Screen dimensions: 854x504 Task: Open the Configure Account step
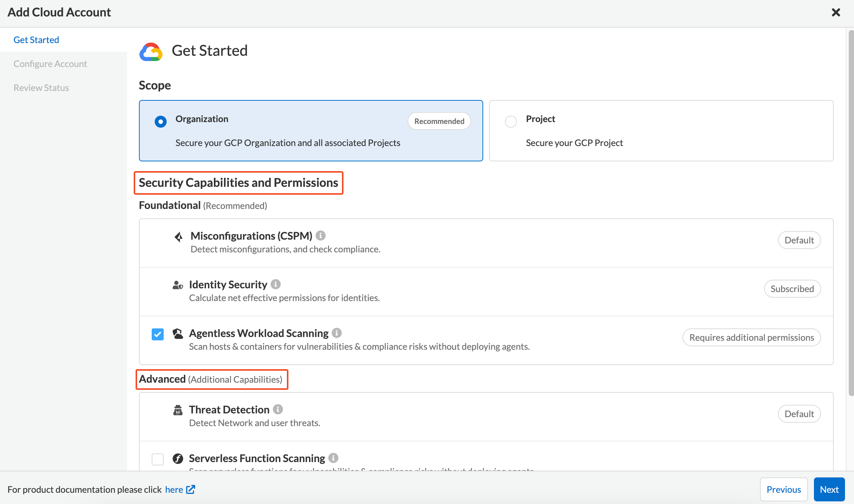(x=50, y=64)
